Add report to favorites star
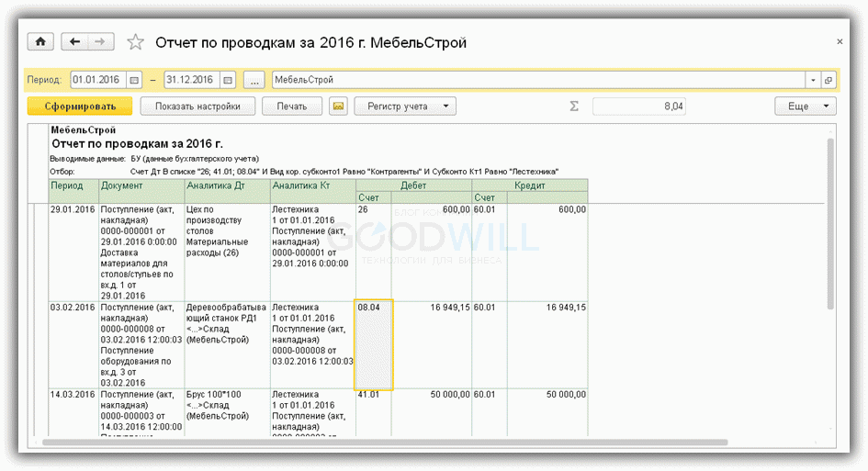Screen dimensions: 868x471 point(135,42)
